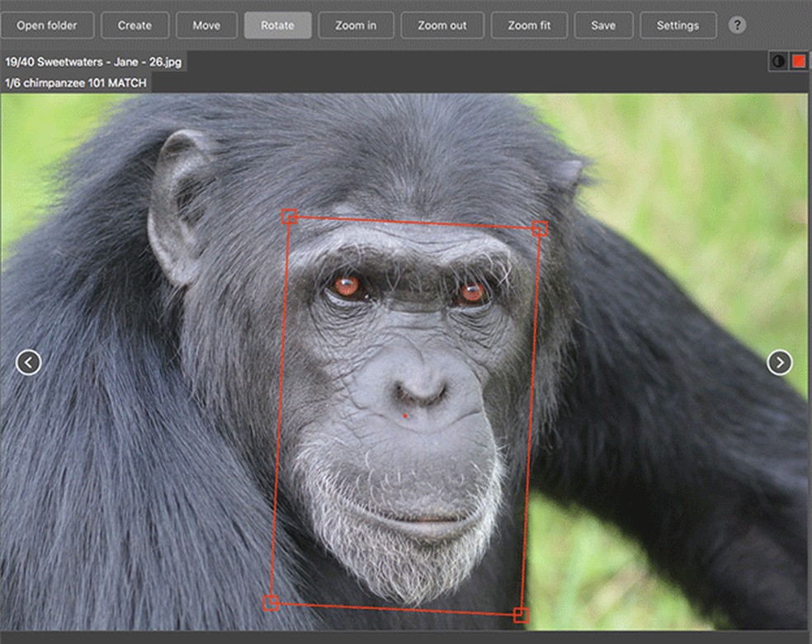Click the Open folder button
Image resolution: width=812 pixels, height=644 pixels.
47,26
